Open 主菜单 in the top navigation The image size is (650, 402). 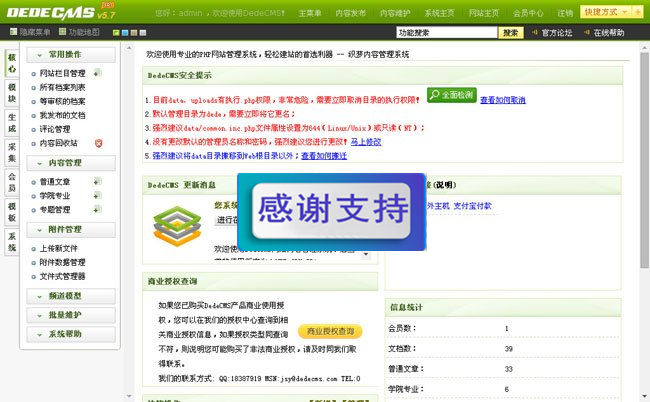(x=310, y=13)
